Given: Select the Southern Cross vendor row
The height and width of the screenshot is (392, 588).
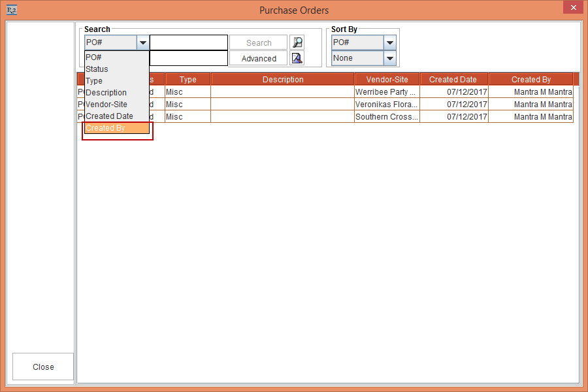Looking at the screenshot, I should pyautogui.click(x=385, y=117).
